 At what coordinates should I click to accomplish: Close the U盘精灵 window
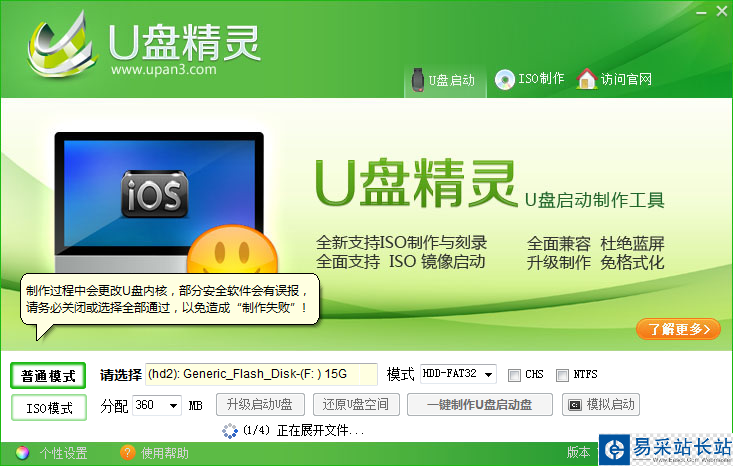[x=722, y=11]
